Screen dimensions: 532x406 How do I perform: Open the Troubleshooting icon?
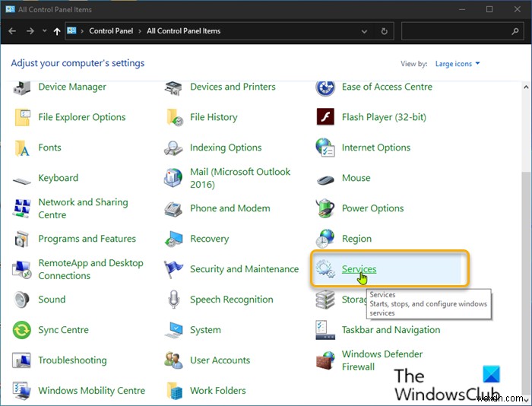coord(22,360)
